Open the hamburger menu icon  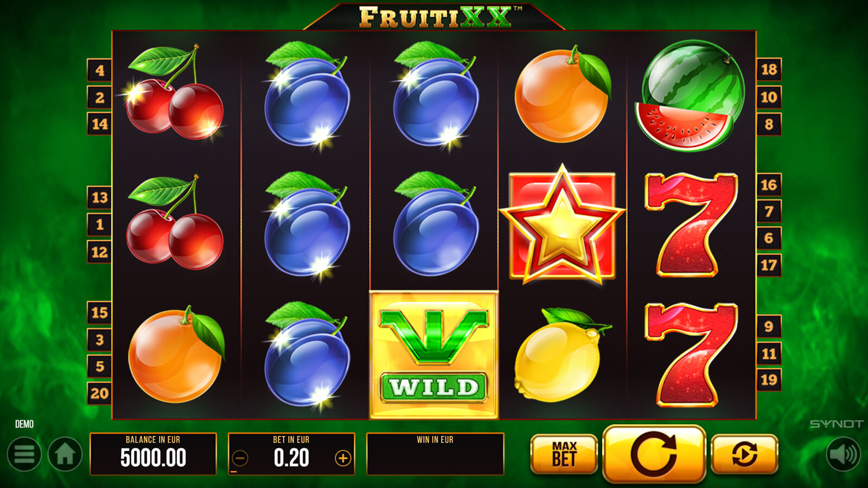pyautogui.click(x=24, y=454)
